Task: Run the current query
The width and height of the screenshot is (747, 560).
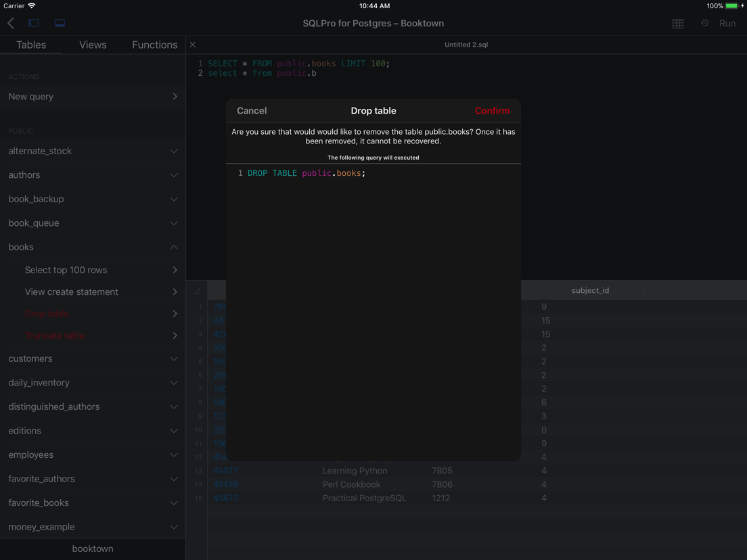Action: coord(727,23)
